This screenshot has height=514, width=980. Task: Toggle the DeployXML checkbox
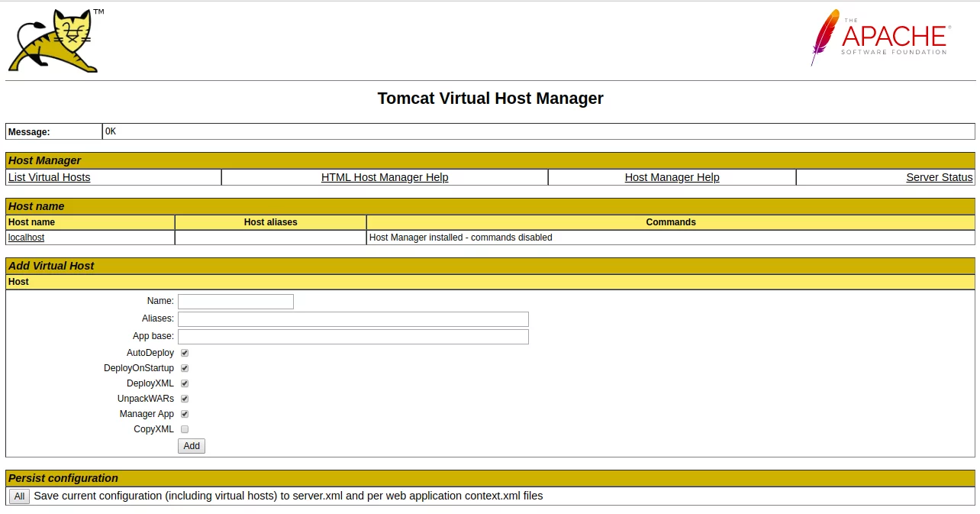pos(185,383)
